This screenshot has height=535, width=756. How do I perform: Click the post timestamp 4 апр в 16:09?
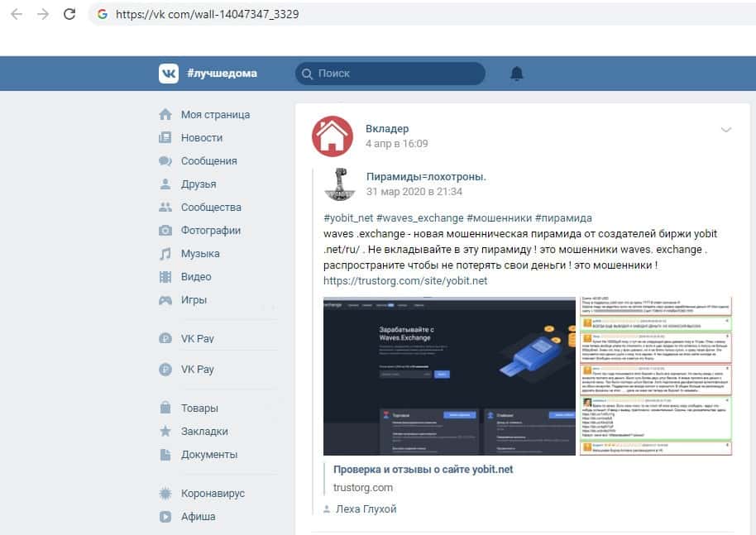click(397, 144)
